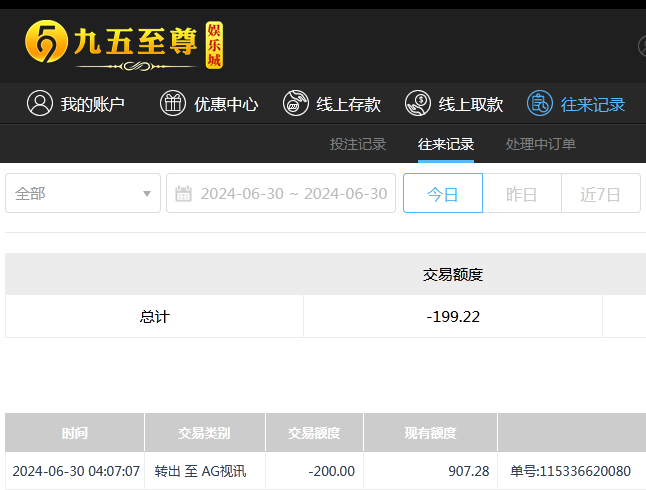Open 线上取款 via its withdraw icon

tap(418, 103)
